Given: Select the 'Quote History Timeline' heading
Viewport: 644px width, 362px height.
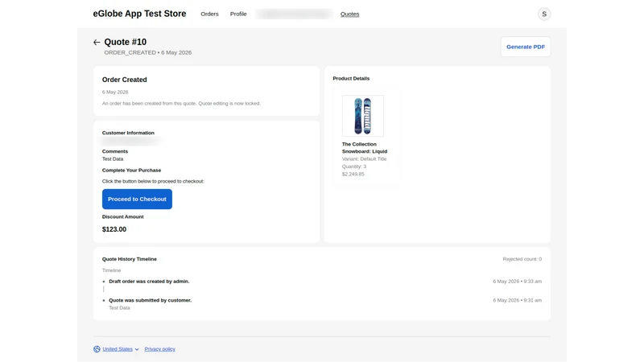Looking at the screenshot, I should click(130, 259).
